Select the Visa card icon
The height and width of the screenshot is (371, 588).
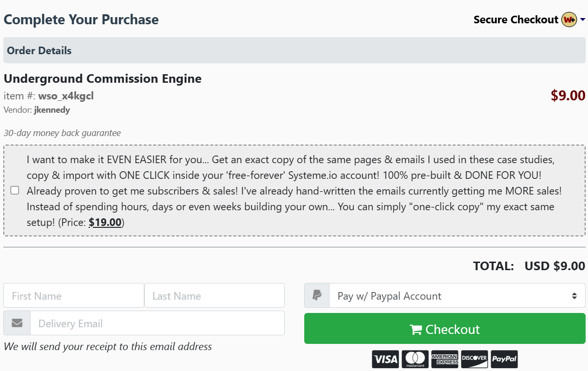[386, 359]
